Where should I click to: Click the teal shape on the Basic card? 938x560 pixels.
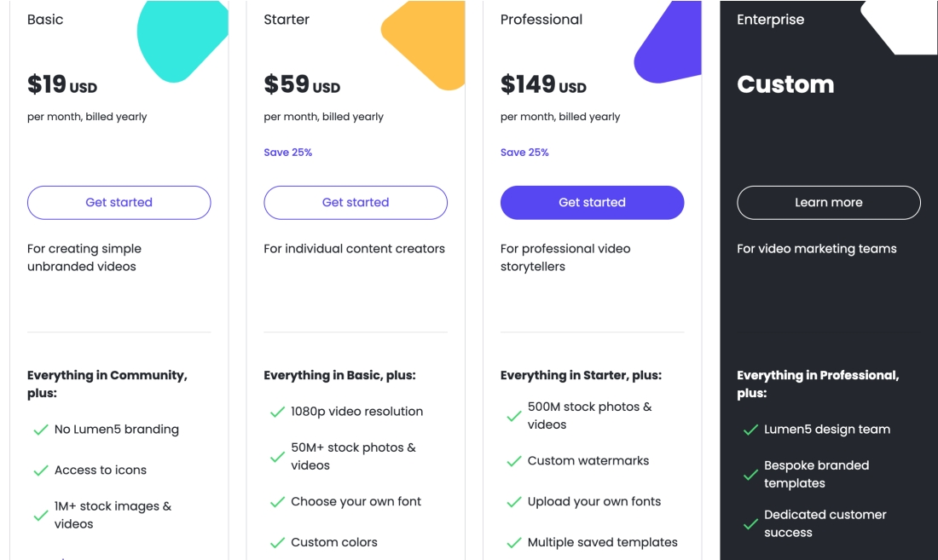[x=179, y=39]
